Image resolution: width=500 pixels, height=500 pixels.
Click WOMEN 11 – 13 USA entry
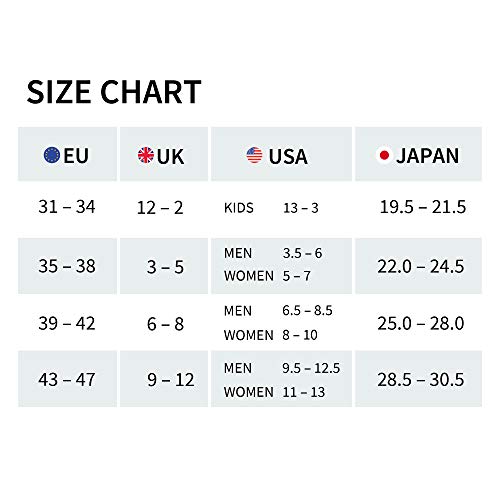pyautogui.click(x=274, y=392)
